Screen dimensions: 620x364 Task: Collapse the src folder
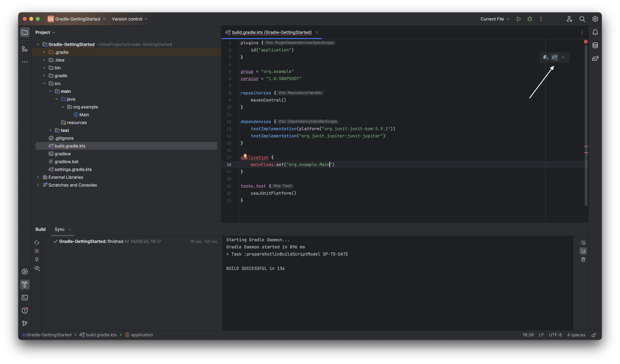(x=44, y=83)
